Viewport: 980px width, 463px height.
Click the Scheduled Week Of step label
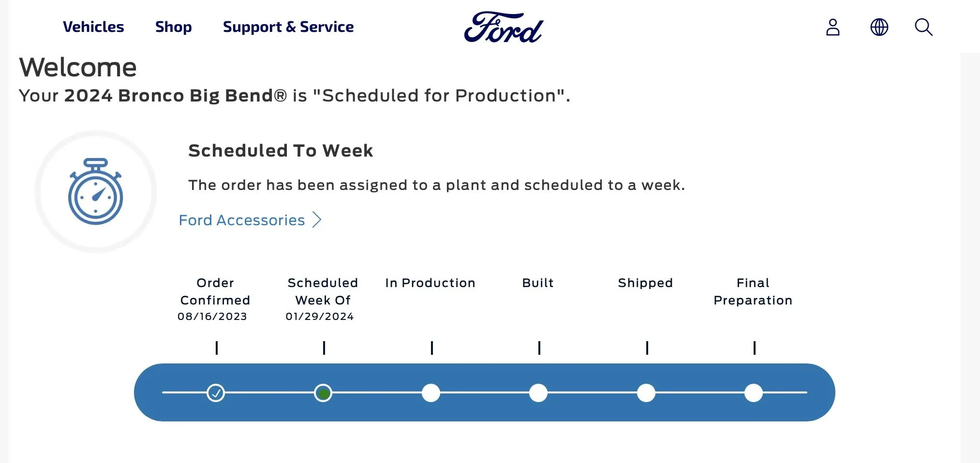(x=323, y=291)
